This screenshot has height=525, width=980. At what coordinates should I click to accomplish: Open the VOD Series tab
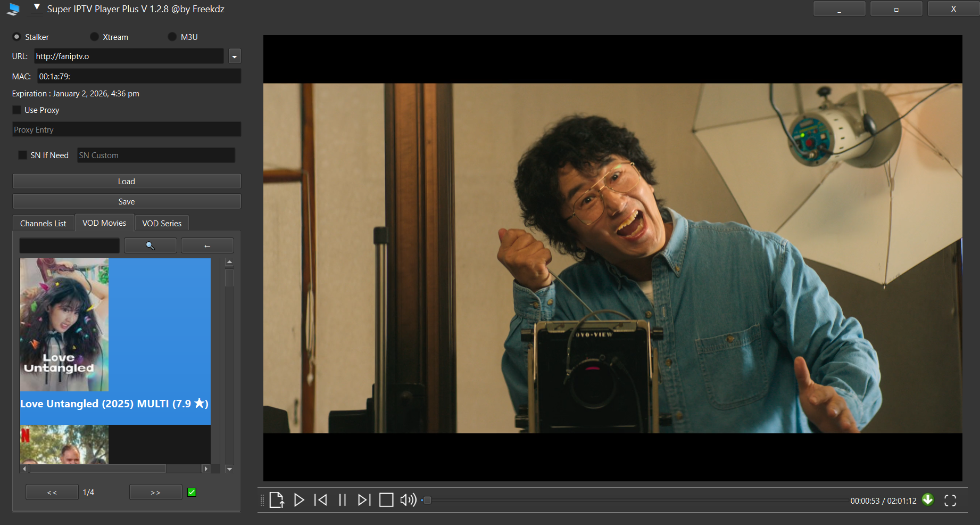[x=162, y=224]
